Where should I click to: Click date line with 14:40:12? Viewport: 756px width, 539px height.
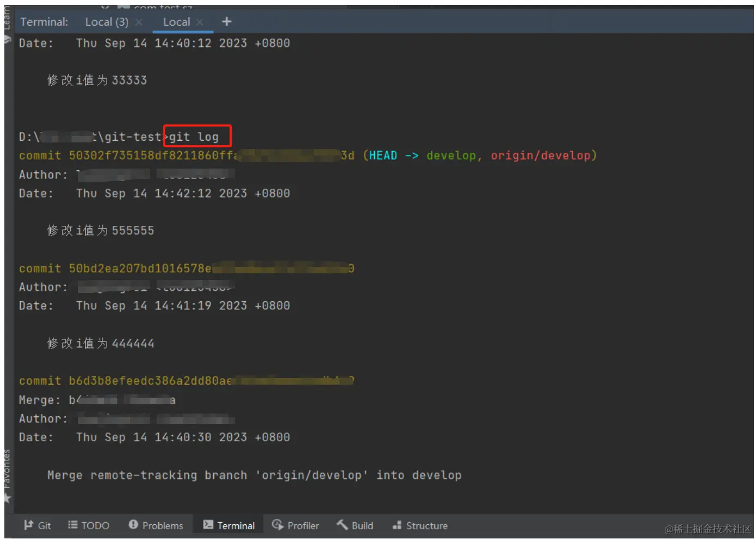[x=154, y=43]
